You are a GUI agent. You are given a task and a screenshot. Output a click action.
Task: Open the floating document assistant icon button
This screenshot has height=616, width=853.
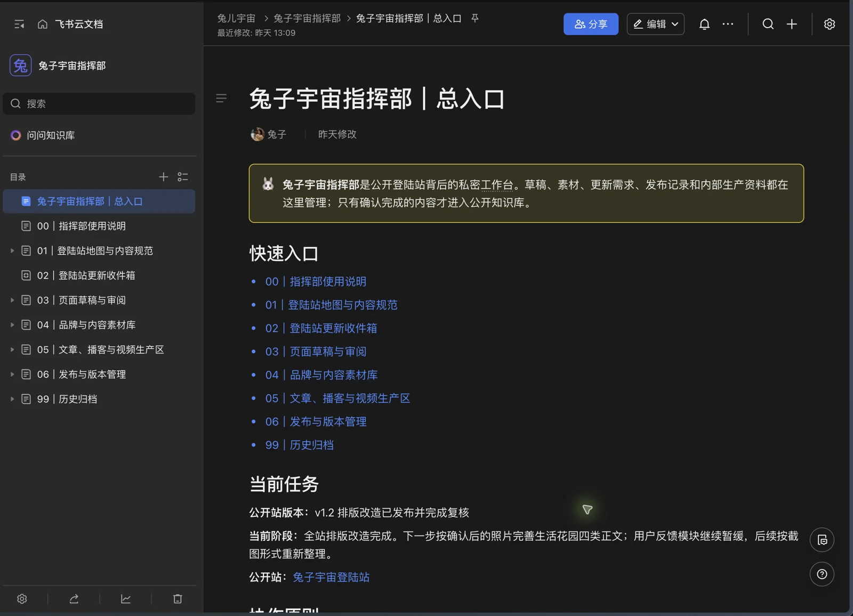coord(822,540)
